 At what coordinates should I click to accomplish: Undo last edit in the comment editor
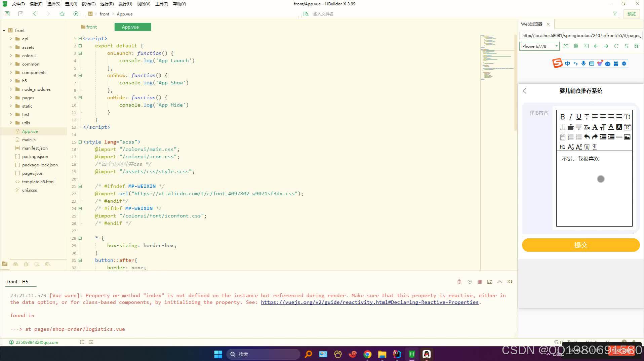(x=587, y=137)
